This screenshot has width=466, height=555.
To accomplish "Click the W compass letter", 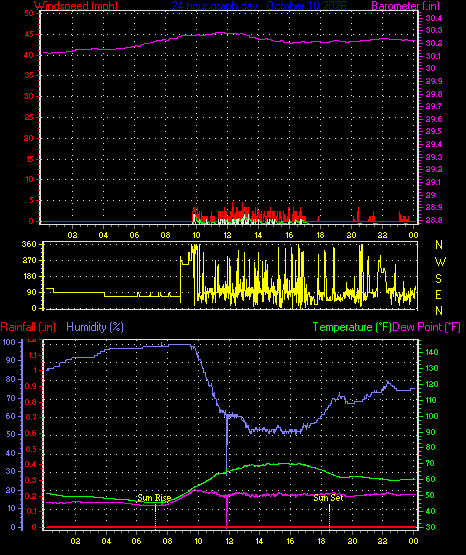I will [x=440, y=262].
